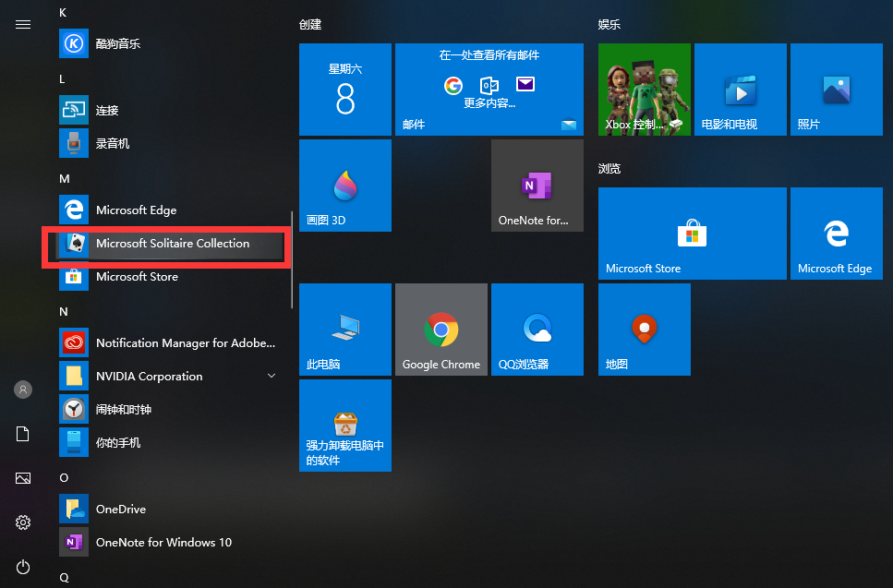This screenshot has width=893, height=588.
Task: Open the 此电脑 (This PC) tile
Action: click(x=344, y=330)
